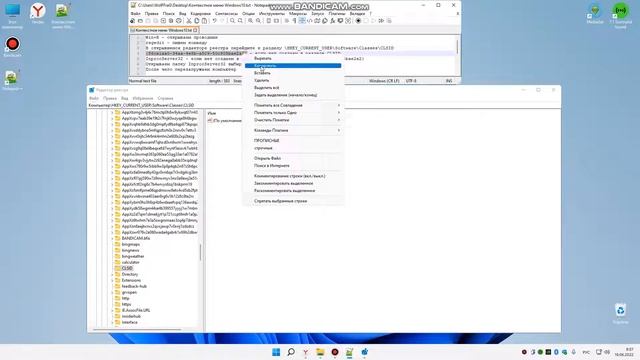Click the Replace icon in Notepad++ toolbar

[x=240, y=21]
